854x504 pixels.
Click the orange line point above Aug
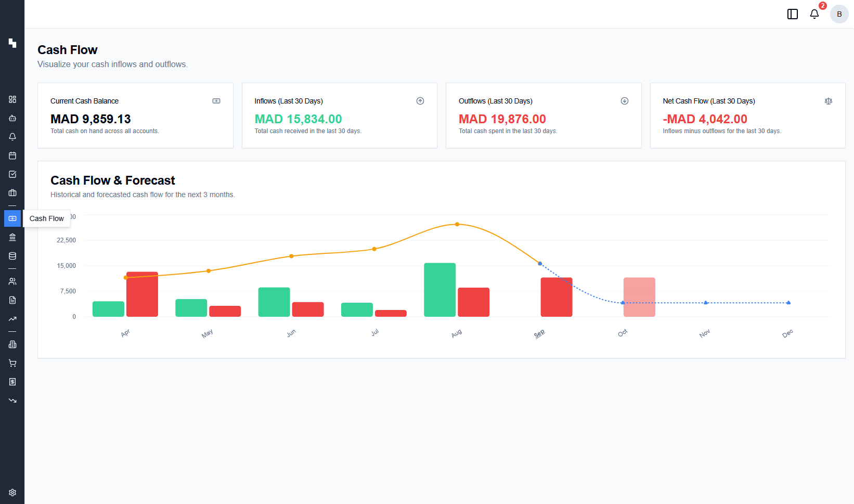(457, 224)
